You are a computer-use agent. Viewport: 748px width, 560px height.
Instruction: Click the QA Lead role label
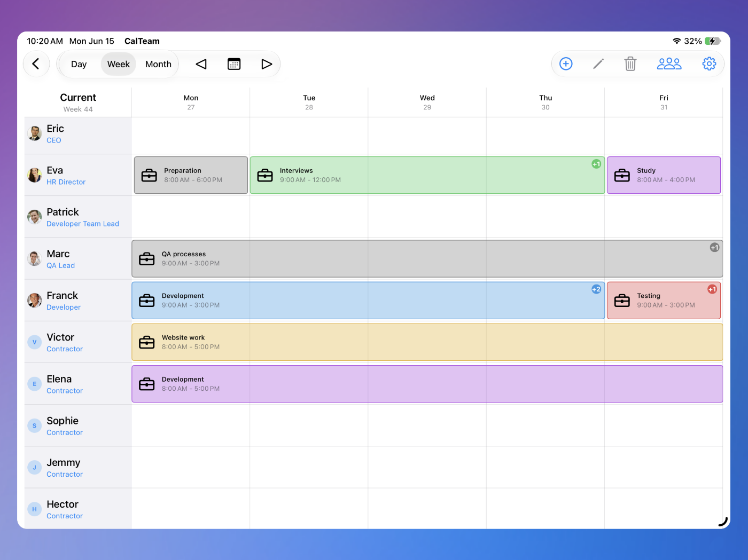click(60, 265)
